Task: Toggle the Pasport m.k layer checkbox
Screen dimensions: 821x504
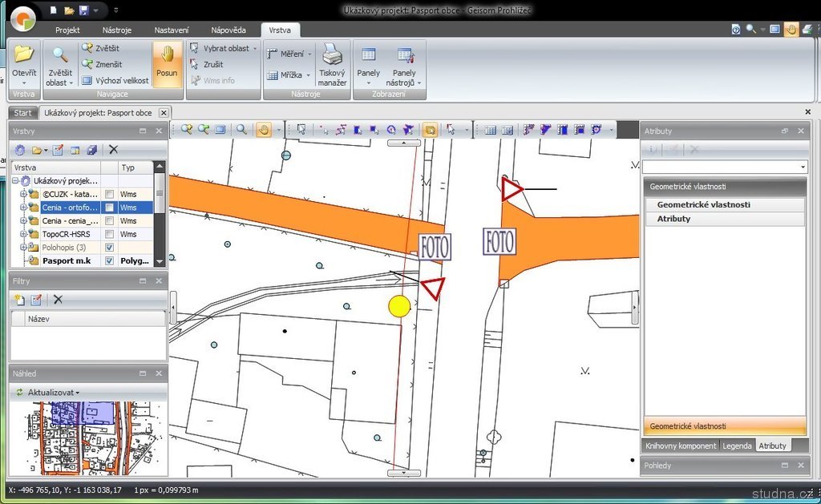Action: click(109, 261)
